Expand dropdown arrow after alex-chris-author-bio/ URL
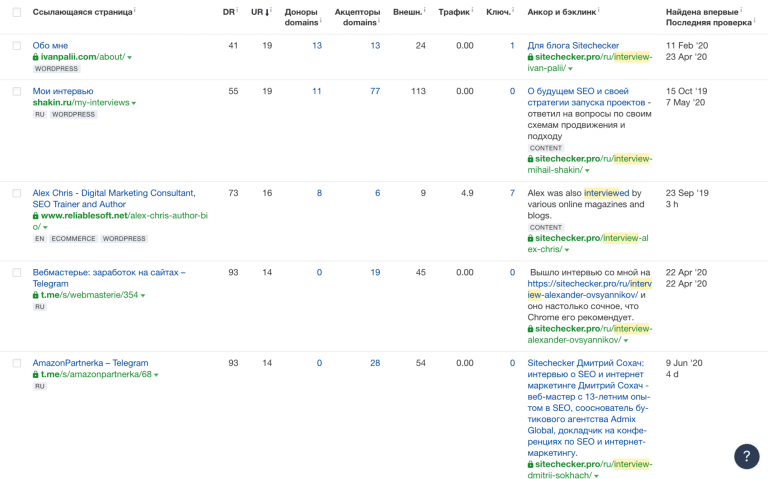Image resolution: width=768 pixels, height=479 pixels. click(x=45, y=228)
